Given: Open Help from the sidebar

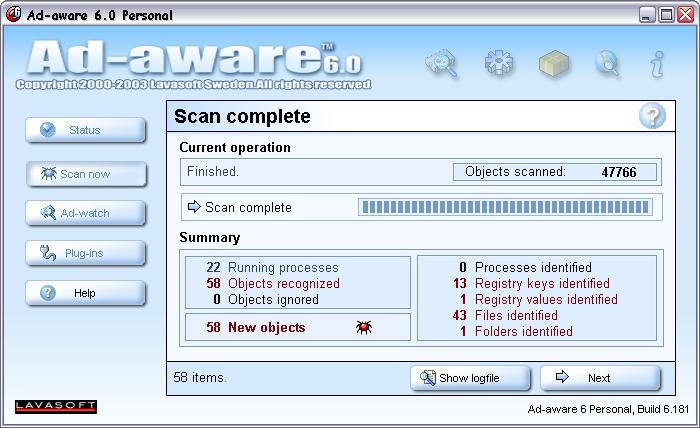Looking at the screenshot, I should (x=86, y=293).
